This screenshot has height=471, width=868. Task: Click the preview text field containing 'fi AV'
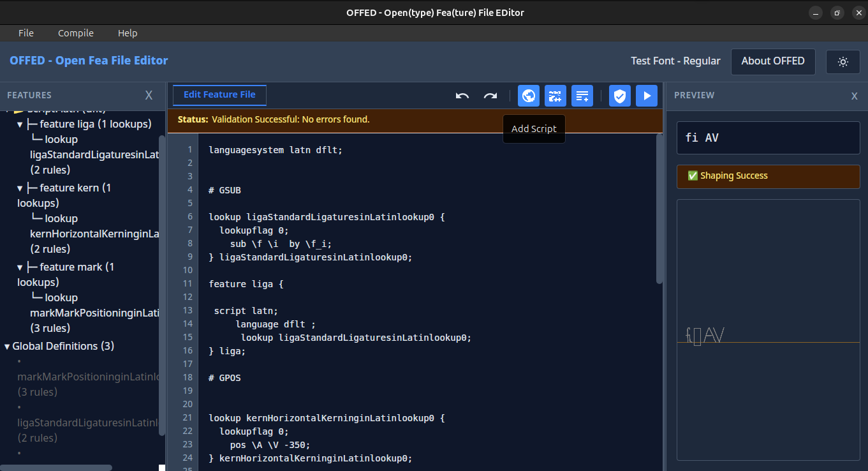tap(769, 138)
